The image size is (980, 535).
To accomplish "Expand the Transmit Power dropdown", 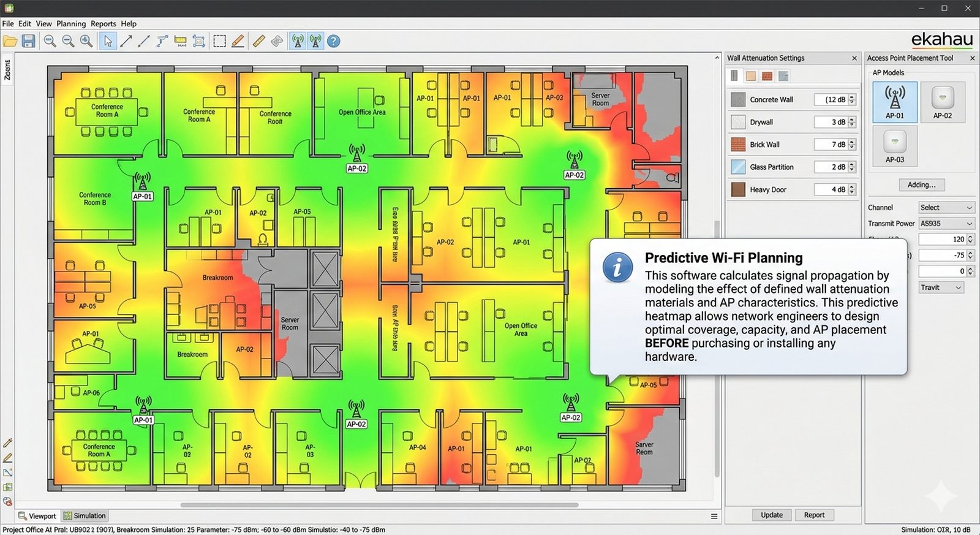I will pos(946,224).
